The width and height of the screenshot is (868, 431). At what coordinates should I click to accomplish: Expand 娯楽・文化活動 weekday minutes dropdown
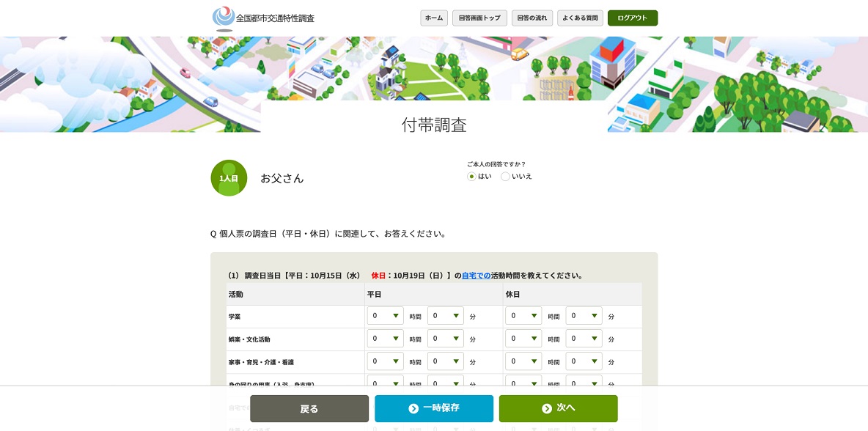445,339
